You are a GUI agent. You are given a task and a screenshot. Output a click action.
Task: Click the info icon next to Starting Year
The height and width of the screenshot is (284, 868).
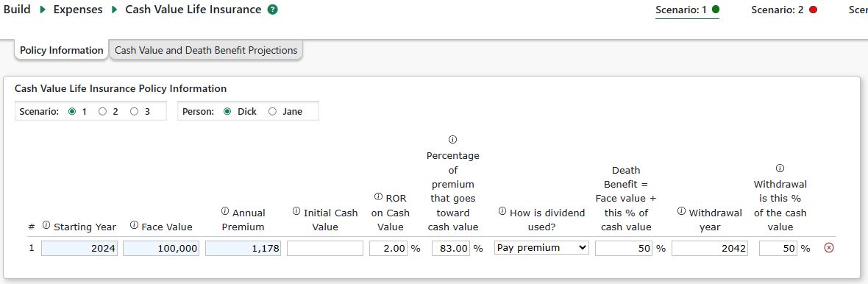[x=46, y=225]
